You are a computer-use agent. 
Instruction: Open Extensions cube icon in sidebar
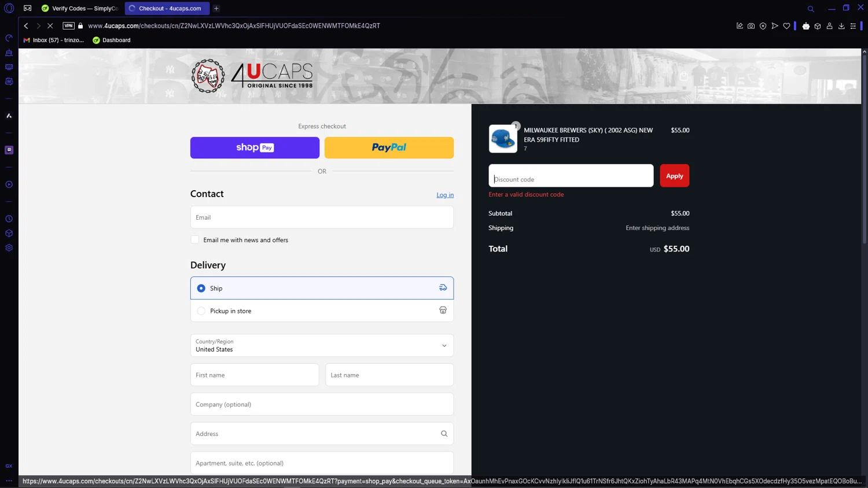(9, 234)
